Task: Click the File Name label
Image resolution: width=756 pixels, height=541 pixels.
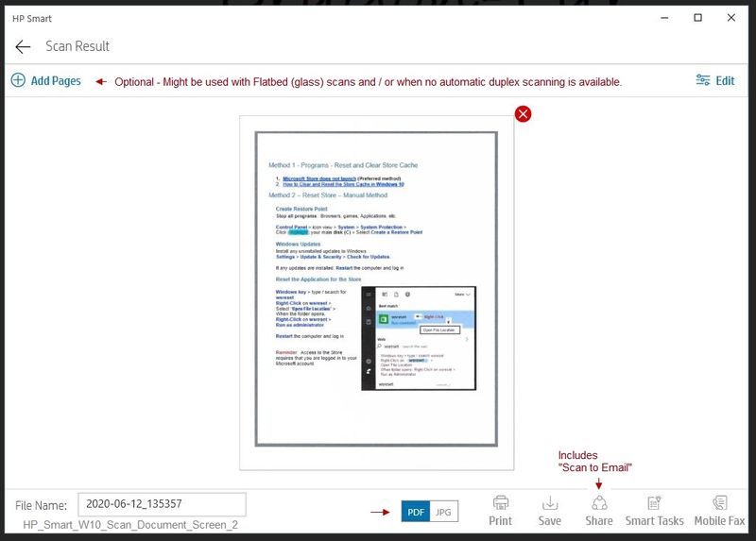Action: point(41,505)
